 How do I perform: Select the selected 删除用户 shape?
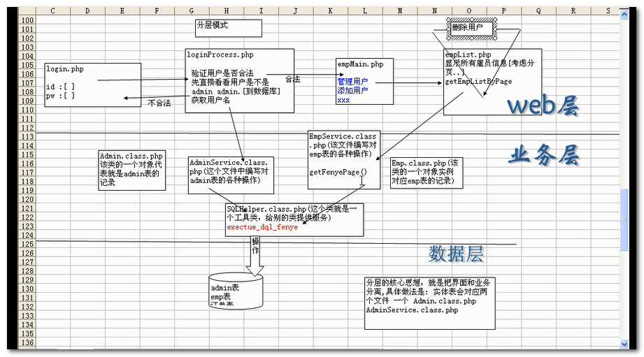click(x=472, y=29)
